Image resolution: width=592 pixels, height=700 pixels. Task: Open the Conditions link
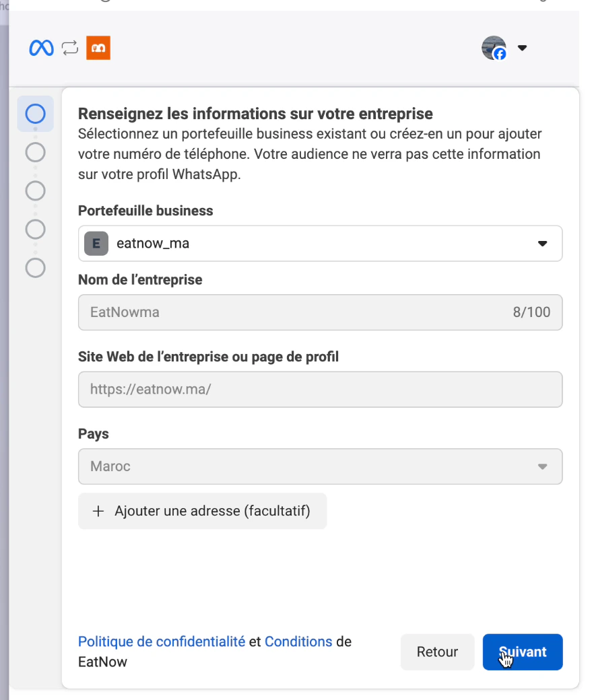(298, 641)
